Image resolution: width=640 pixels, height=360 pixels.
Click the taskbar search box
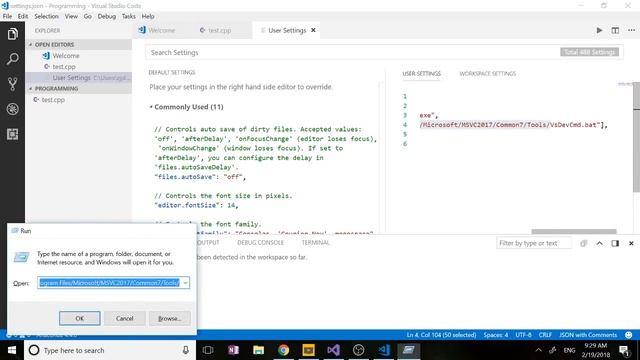tap(110, 350)
